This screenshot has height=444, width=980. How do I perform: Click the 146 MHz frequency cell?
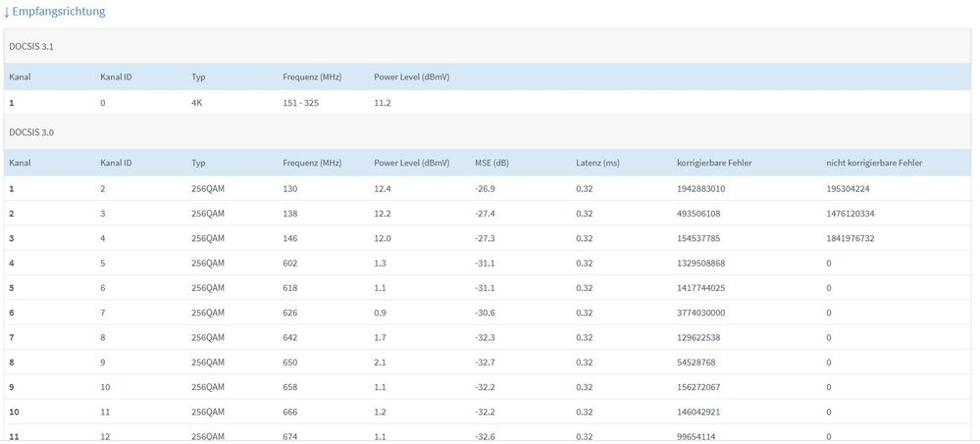tap(290, 238)
